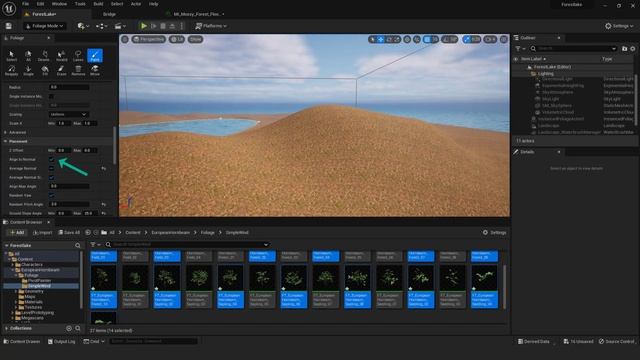Toggle the viewport translate gizmo mode
The height and width of the screenshot is (360, 640).
pos(380,39)
